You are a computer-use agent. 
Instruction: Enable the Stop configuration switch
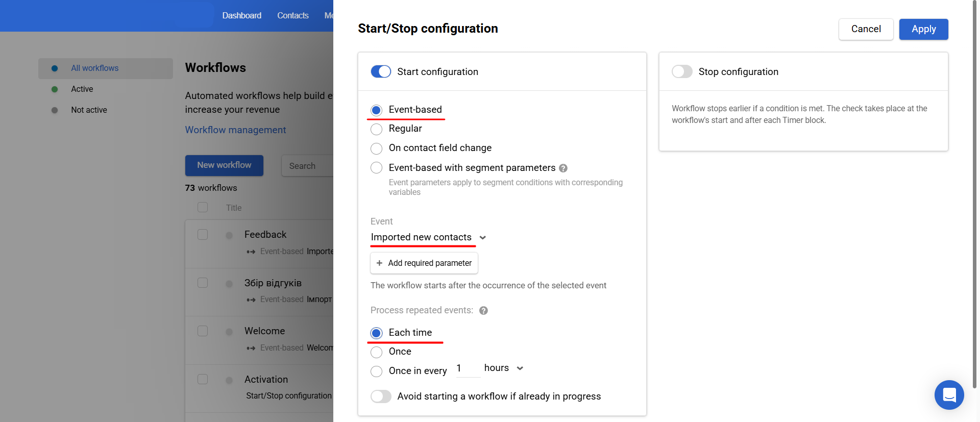tap(682, 71)
